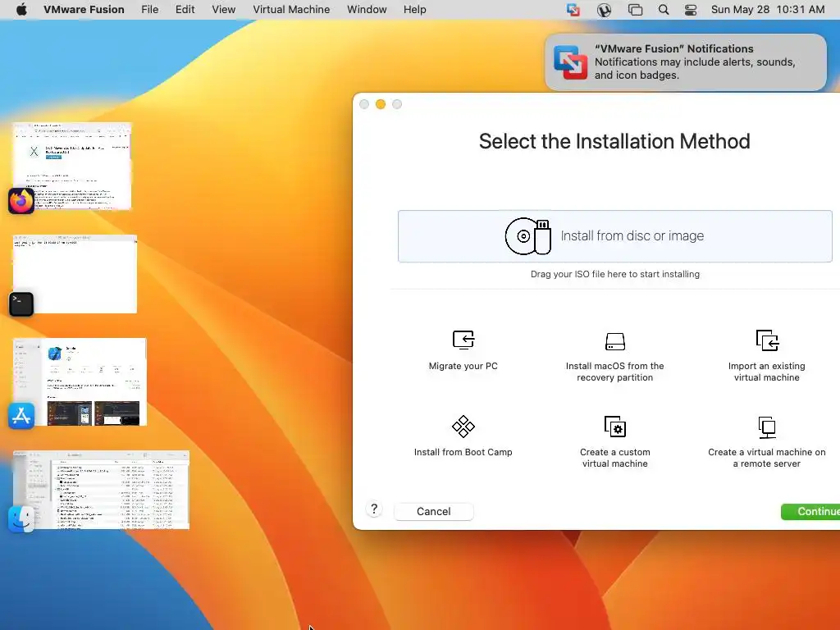Viewport: 840px width, 630px height.
Task: Click the VMware Fusion notification icon
Action: pyautogui.click(x=571, y=62)
